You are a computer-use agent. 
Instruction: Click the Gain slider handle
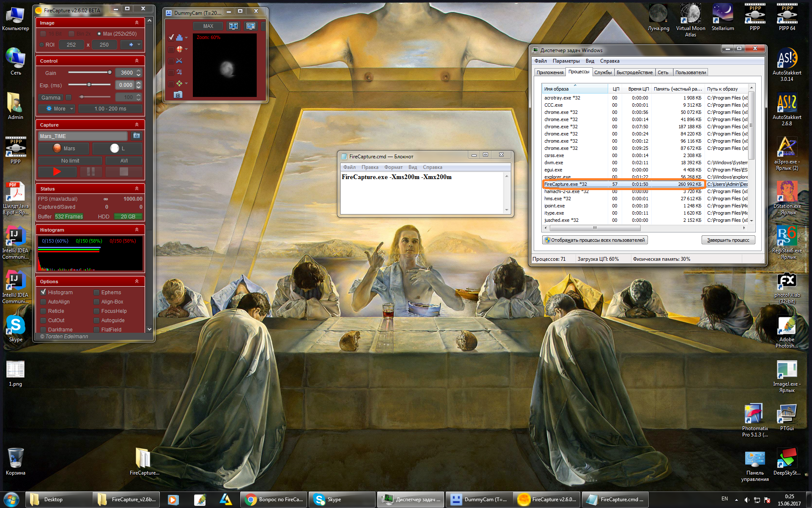(x=110, y=72)
